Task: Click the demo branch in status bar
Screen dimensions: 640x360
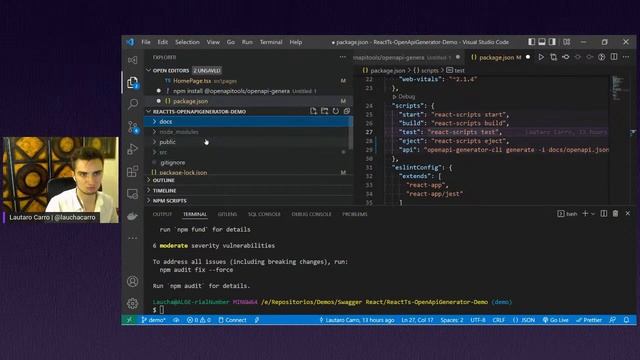Action: pyautogui.click(x=153, y=320)
